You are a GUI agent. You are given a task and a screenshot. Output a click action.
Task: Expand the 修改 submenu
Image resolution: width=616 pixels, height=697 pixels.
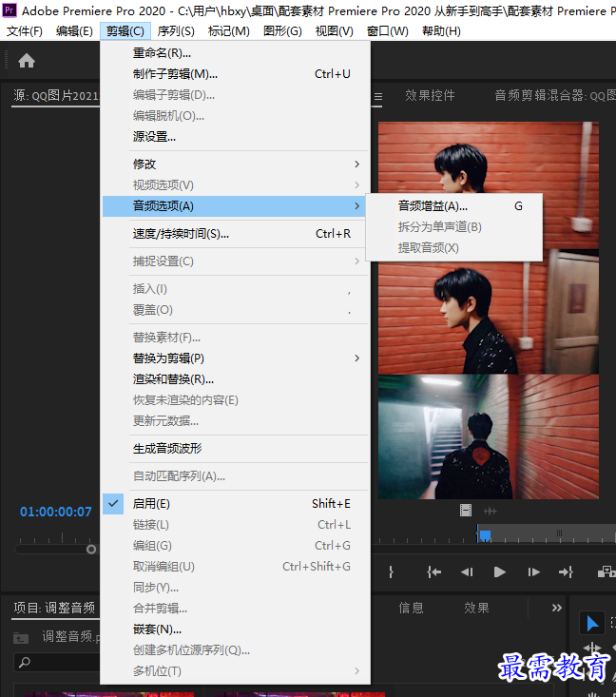235,164
